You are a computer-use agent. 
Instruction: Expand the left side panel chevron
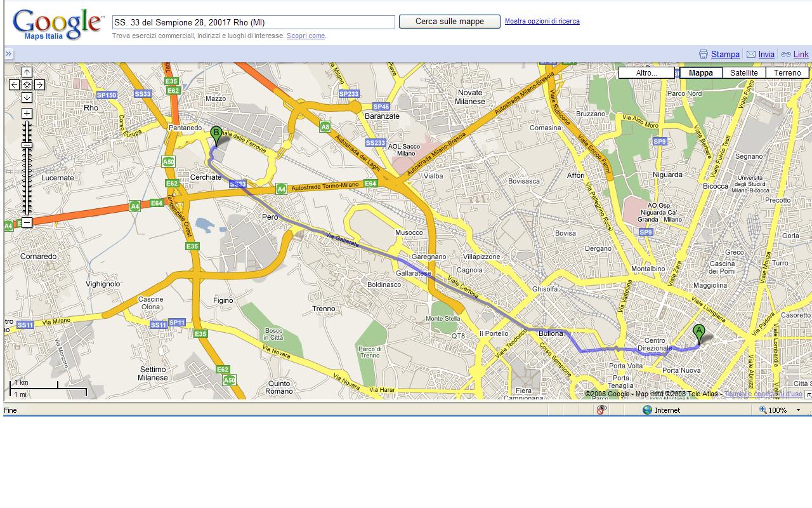(x=8, y=54)
